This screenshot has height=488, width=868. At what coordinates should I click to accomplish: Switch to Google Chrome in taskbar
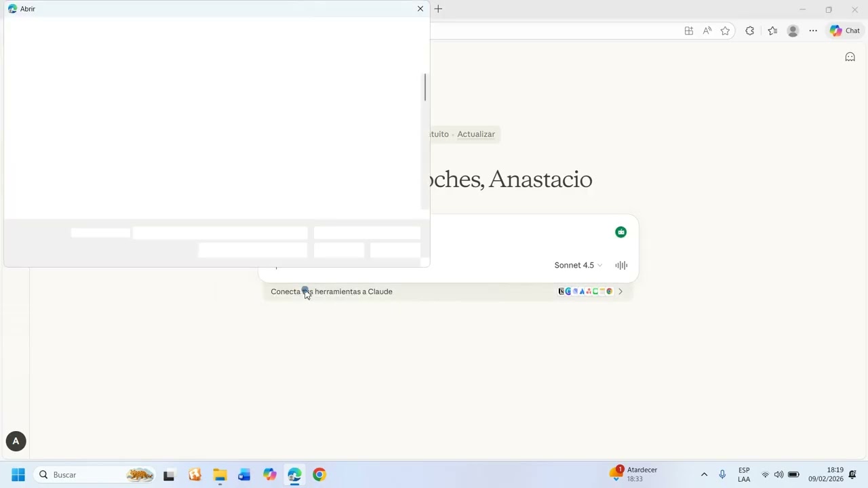click(x=319, y=474)
